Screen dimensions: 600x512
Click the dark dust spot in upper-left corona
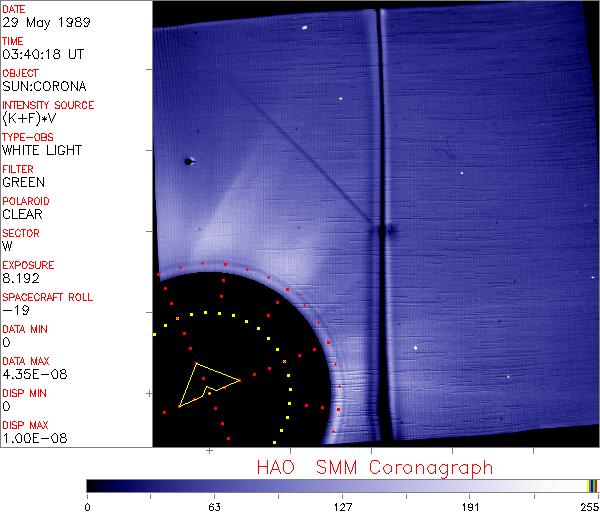point(187,160)
